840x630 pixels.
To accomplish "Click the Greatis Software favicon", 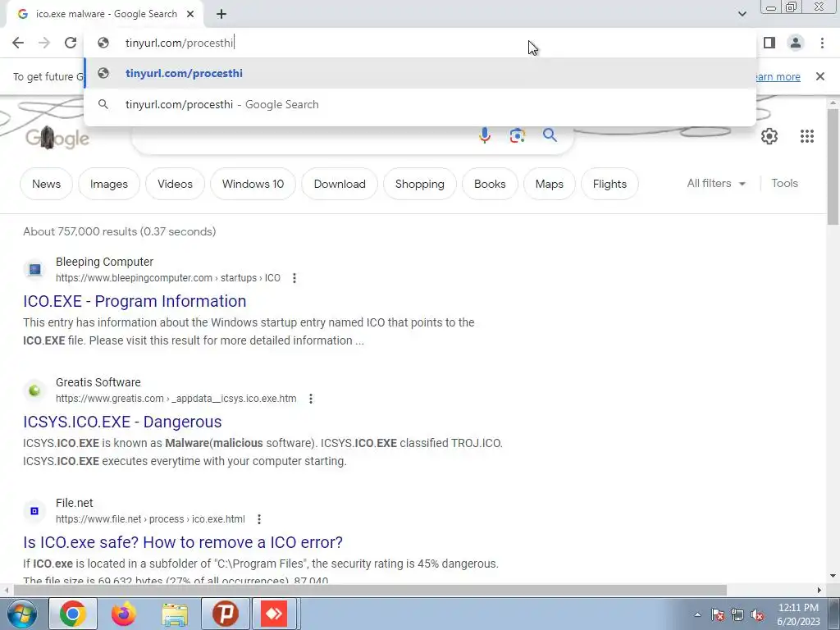I will 34,390.
